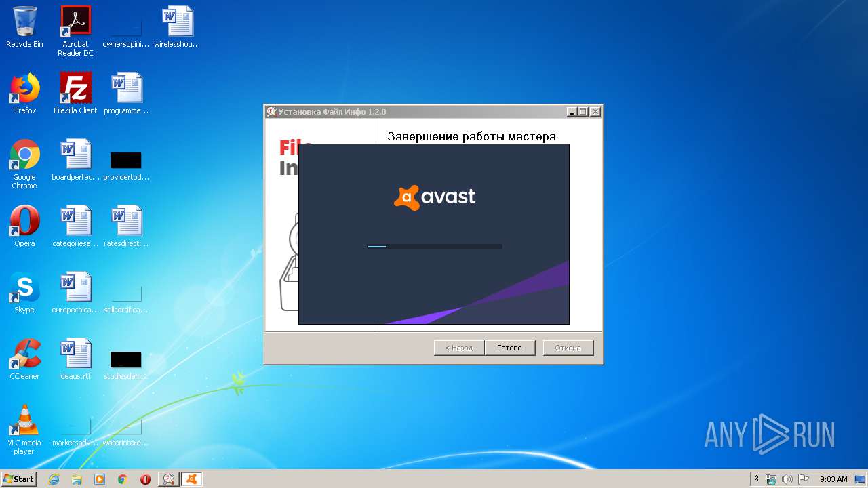Open Windows Explorer folder in taskbar
Image resolution: width=868 pixels, height=488 pixels.
pos(77,479)
